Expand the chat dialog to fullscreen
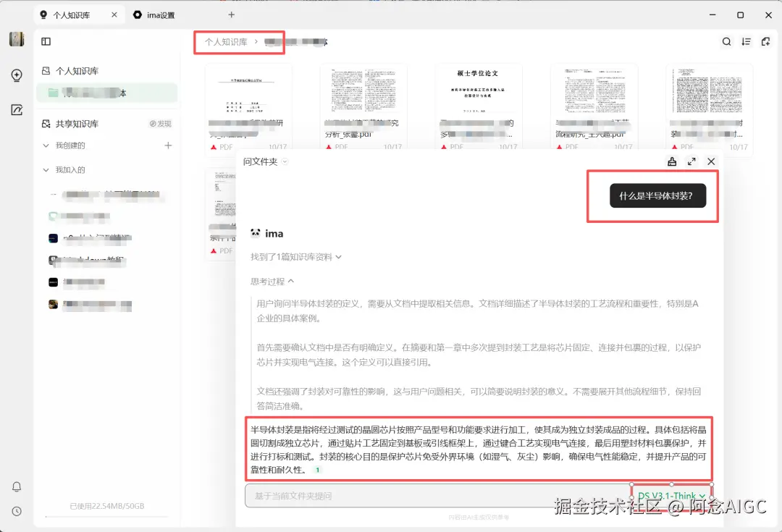Screen dimensions: 782x532 coord(691,161)
